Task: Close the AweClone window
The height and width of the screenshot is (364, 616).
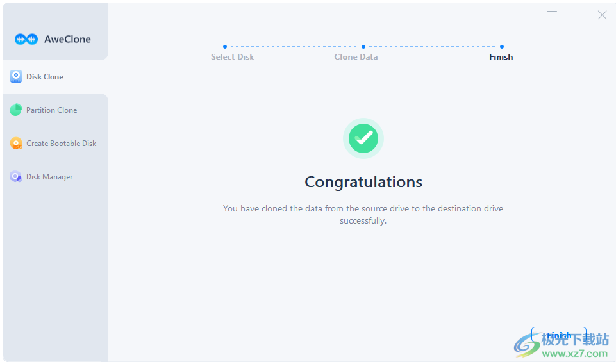Action: click(603, 15)
